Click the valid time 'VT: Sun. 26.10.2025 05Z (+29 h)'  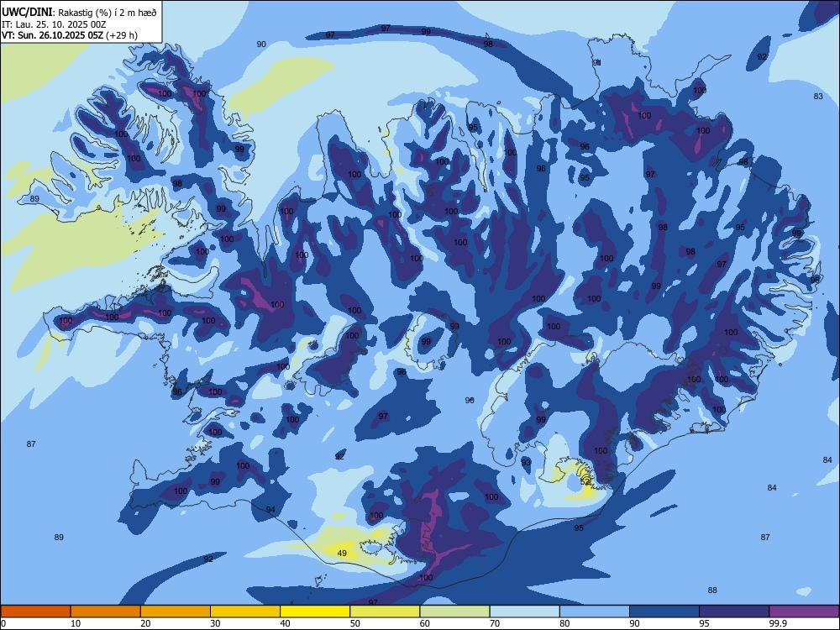[x=70, y=35]
